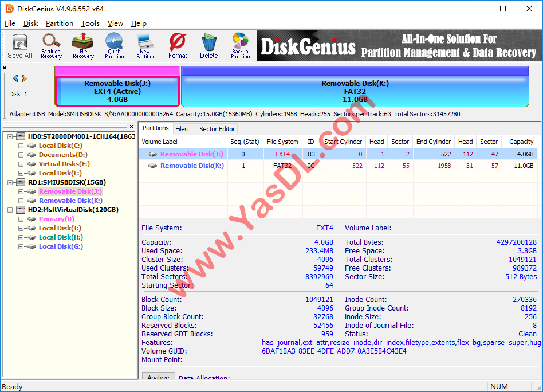This screenshot has width=543, height=392.
Task: Create a New Partition
Action: click(146, 46)
